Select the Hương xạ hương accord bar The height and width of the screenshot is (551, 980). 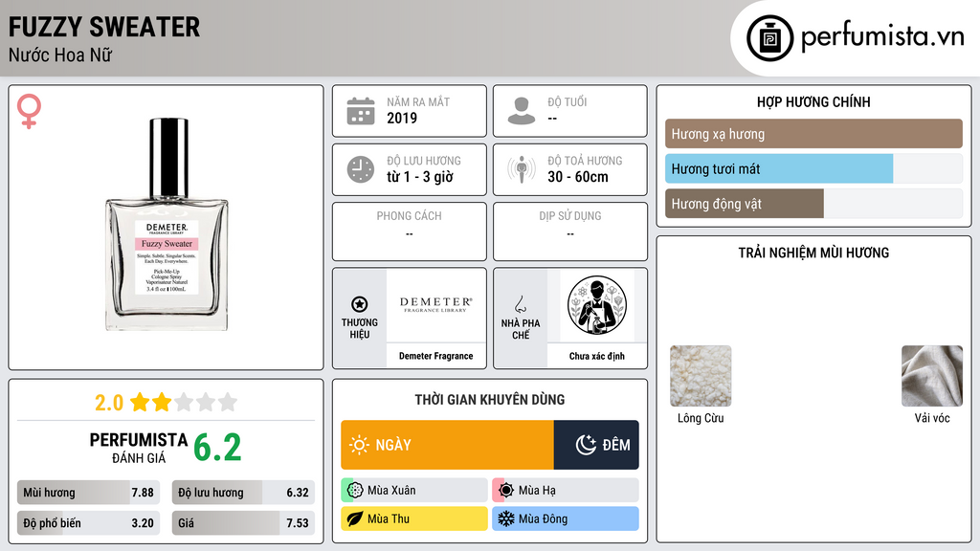[813, 134]
